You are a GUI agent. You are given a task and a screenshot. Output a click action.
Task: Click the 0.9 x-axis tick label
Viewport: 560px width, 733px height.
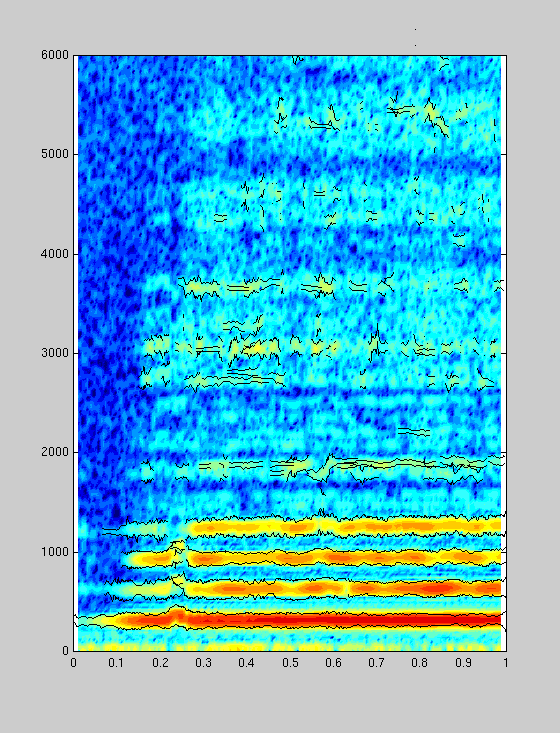point(463,663)
